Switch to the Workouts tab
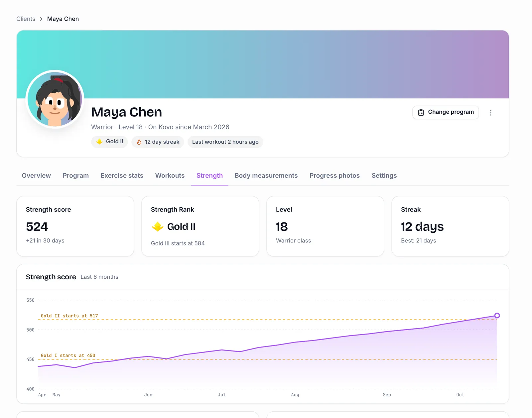532x418 pixels. tap(170, 176)
